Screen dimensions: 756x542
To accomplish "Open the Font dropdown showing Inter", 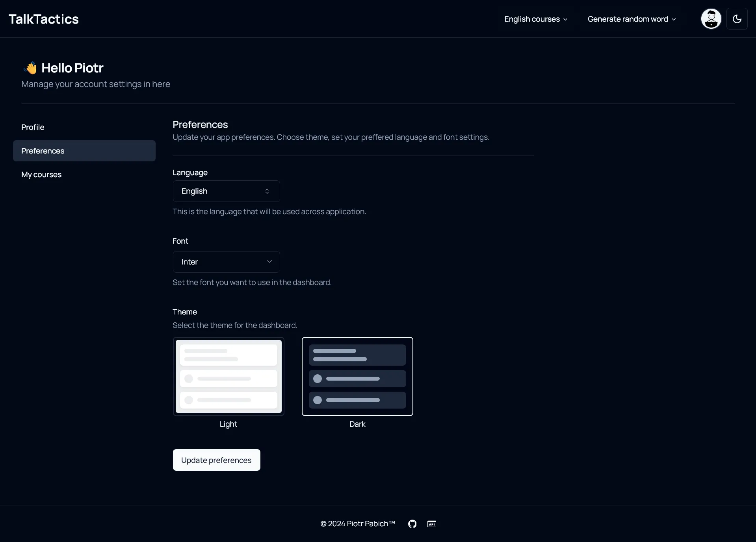I will tap(226, 262).
